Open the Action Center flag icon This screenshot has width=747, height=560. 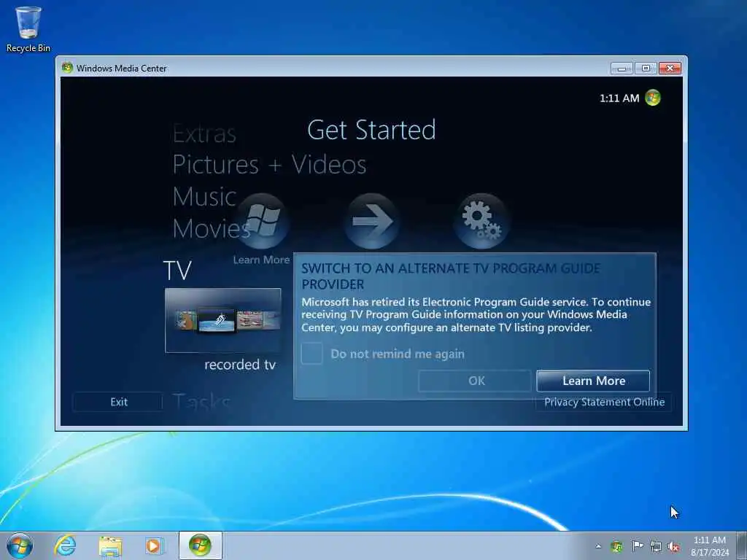point(637,545)
